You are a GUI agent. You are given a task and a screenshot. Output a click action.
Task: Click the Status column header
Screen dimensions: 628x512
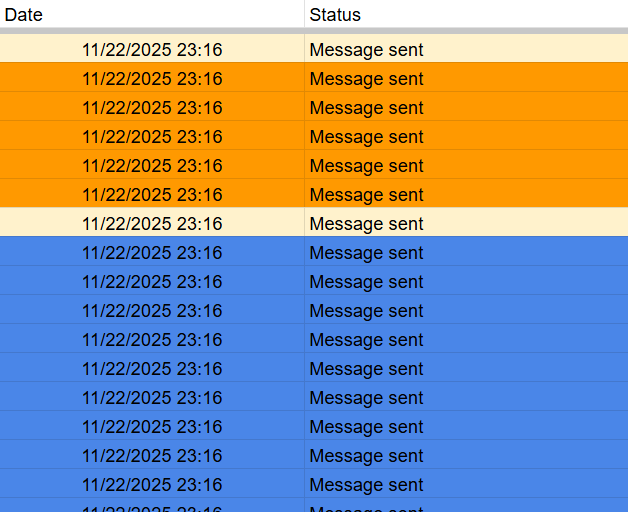(x=335, y=15)
